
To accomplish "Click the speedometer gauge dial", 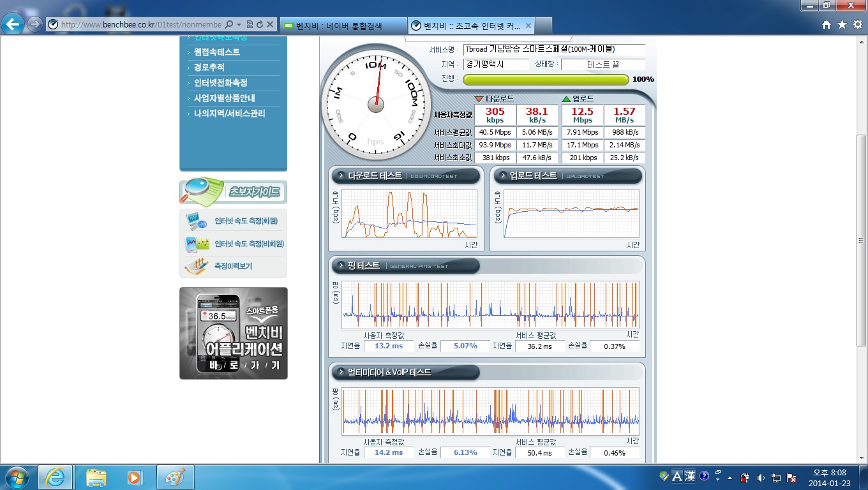I will pos(376,105).
